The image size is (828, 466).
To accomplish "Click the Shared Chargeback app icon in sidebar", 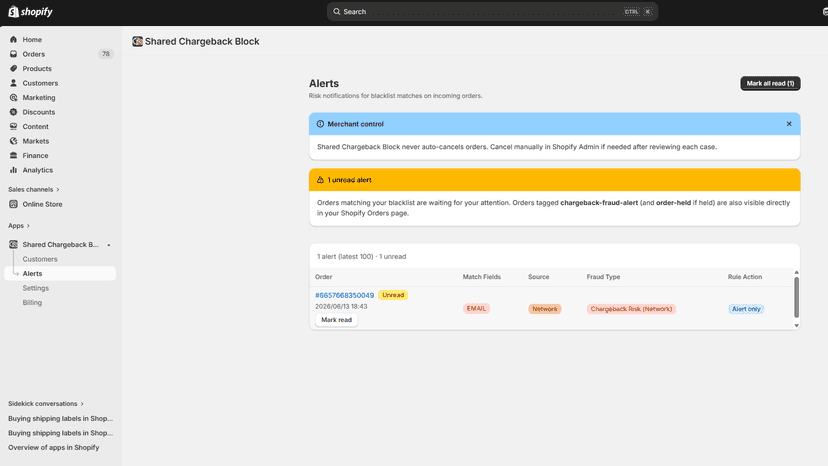I will (13, 245).
